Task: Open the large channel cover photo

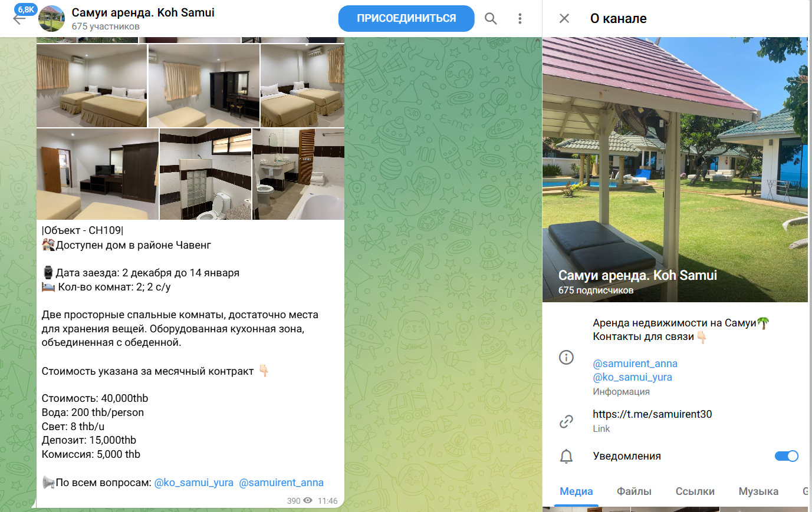Action: click(675, 170)
